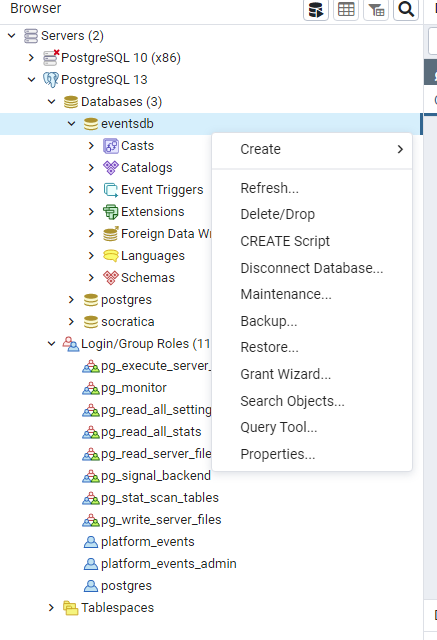The width and height of the screenshot is (437, 640).
Task: Expand the socratica database
Action: [x=71, y=322]
